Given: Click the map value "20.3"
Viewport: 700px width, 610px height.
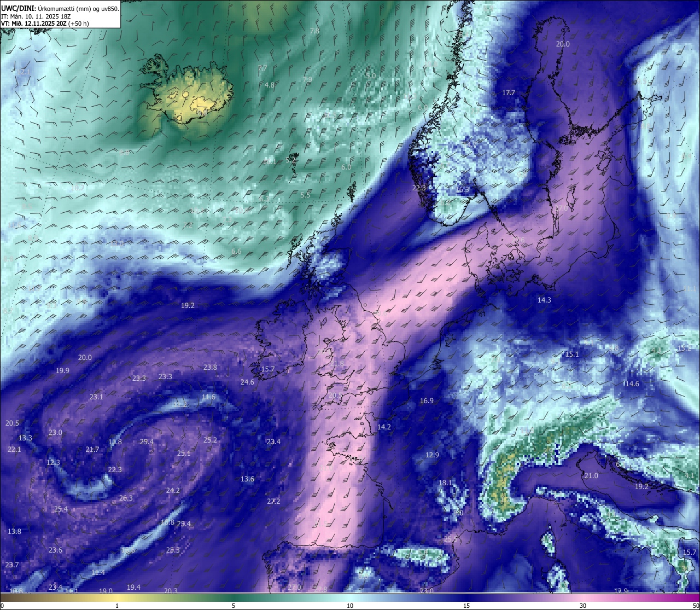Looking at the screenshot, I should (x=171, y=591).
